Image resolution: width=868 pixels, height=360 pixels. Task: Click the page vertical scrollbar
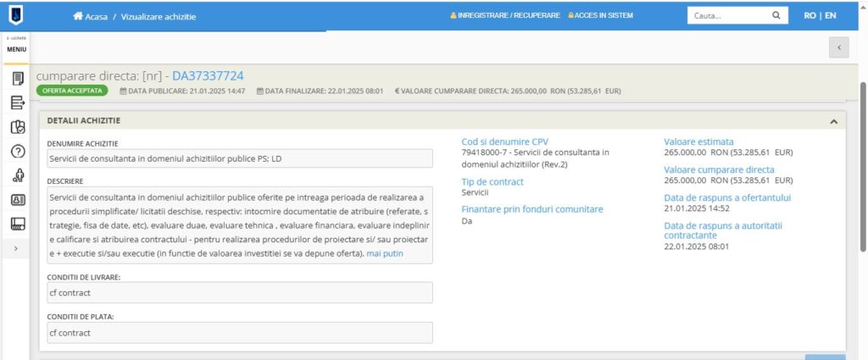click(x=863, y=169)
